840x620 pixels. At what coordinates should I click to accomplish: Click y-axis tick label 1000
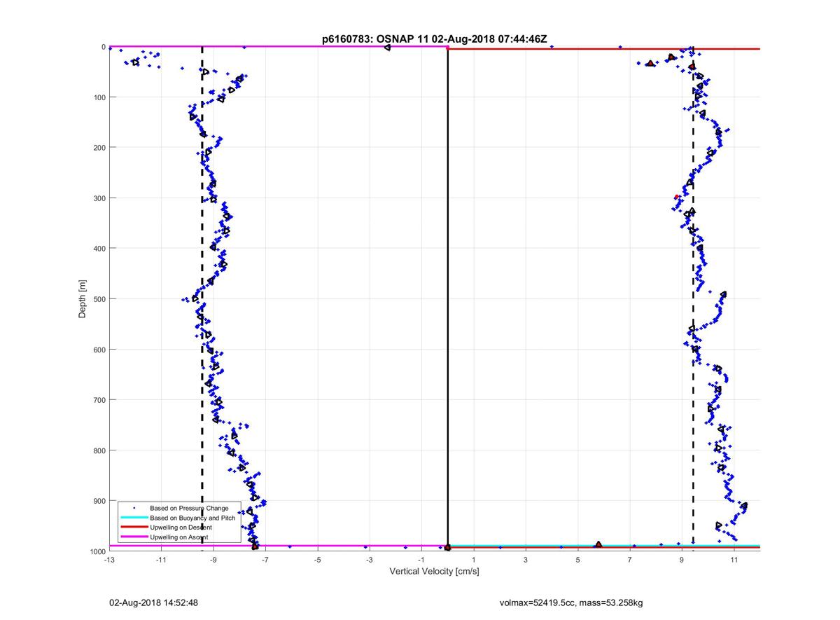pos(97,551)
